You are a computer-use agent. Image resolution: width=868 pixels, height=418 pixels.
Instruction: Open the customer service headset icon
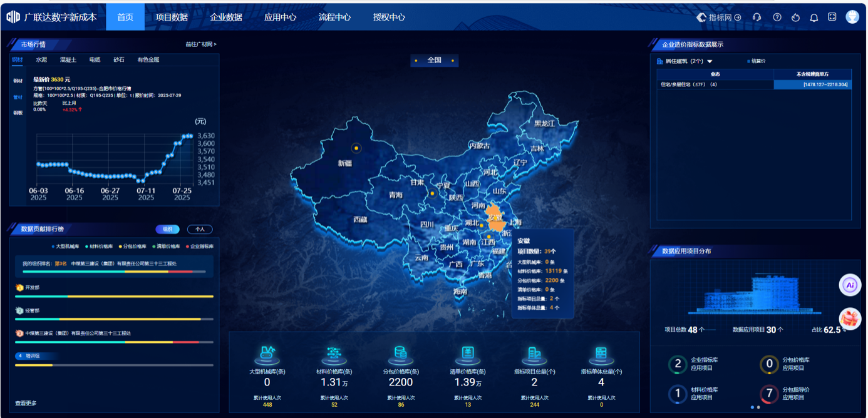coord(757,18)
